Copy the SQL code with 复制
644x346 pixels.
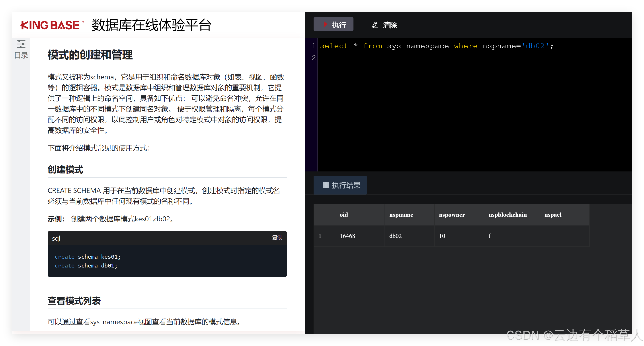click(x=277, y=237)
